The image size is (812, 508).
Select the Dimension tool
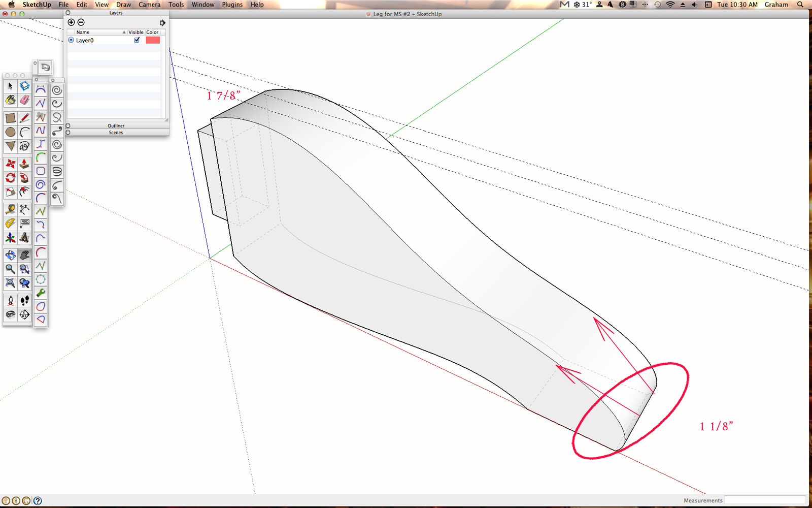point(24,209)
